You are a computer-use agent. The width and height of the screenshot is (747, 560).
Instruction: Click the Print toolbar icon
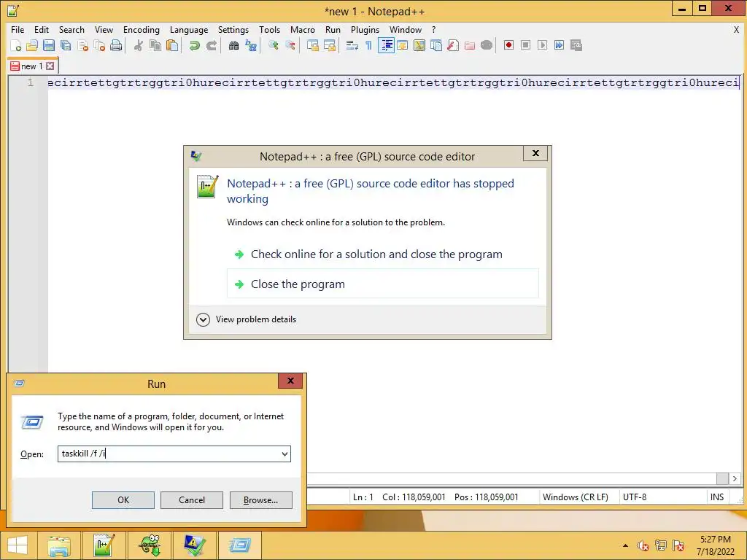(x=116, y=46)
